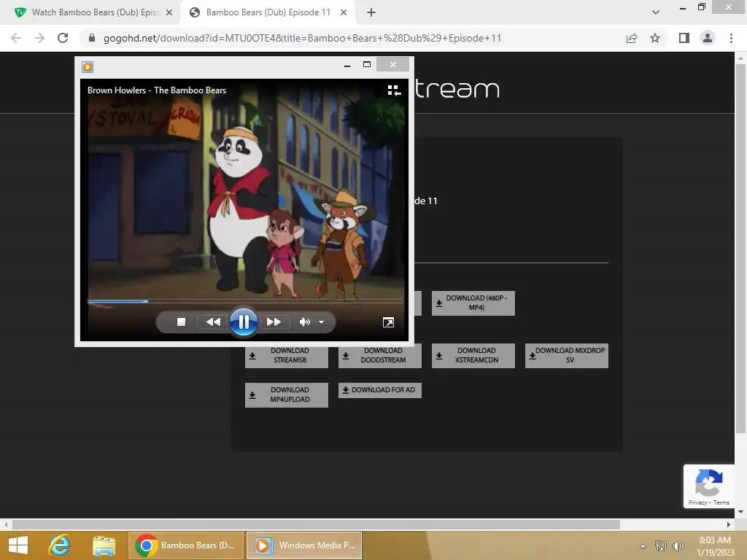
Task: Open Chrome tab search chevron
Action: [x=656, y=12]
